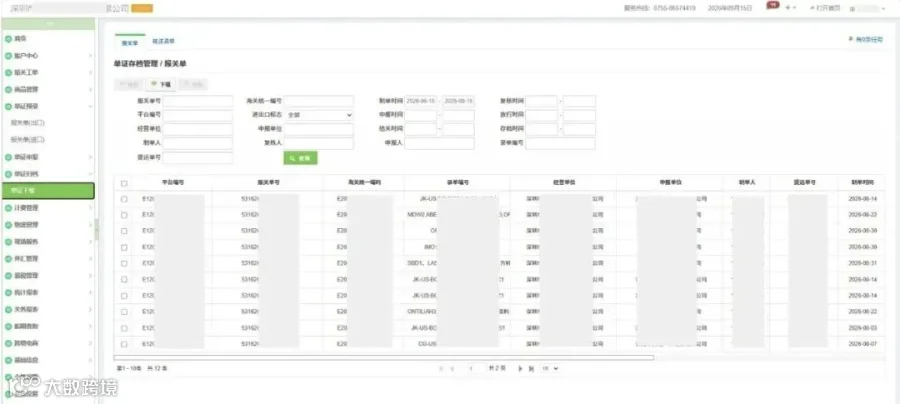Select the highlighted 单证下载 sidebar item
Image resolution: width=900 pixels, height=404 pixels.
click(48, 191)
